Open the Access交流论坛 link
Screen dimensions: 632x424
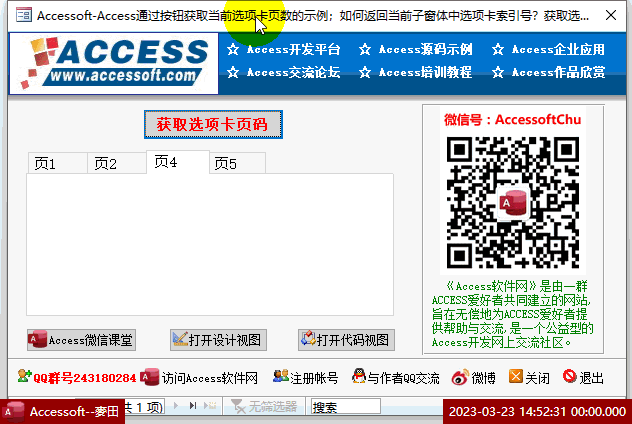pos(293,73)
